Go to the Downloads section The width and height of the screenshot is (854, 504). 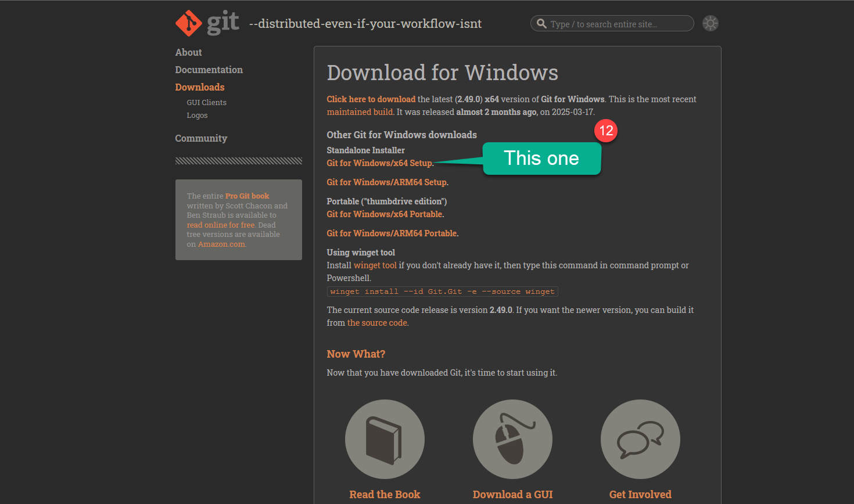[199, 87]
